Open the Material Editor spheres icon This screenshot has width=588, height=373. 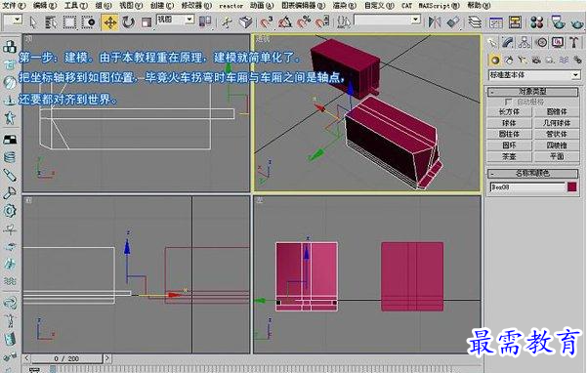pos(536,22)
